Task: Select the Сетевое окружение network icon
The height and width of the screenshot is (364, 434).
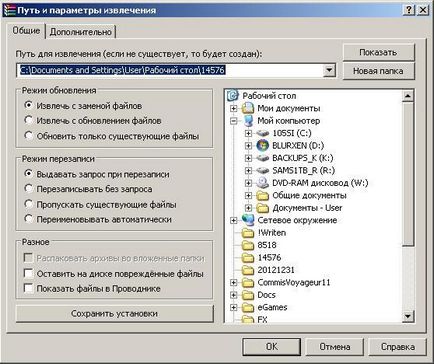Action: pyautogui.click(x=248, y=220)
